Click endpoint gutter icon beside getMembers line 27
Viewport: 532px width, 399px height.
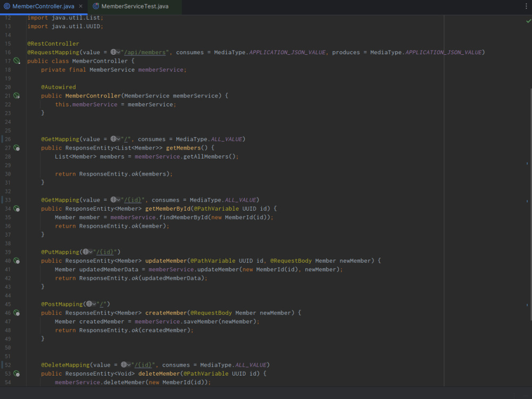pyautogui.click(x=16, y=148)
